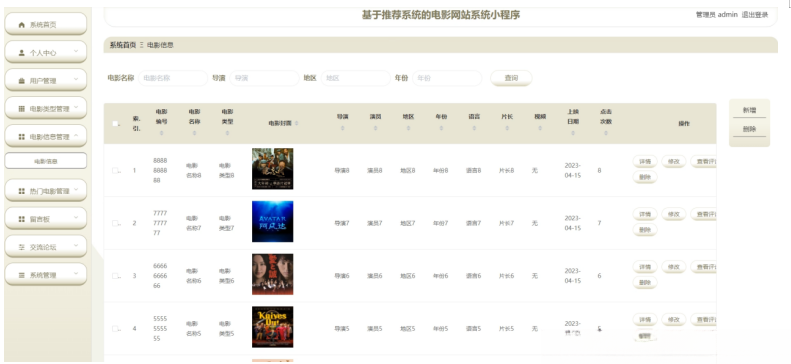791x364 pixels.
Task: Open the Knives Out poster thumbnail
Action: tap(272, 327)
